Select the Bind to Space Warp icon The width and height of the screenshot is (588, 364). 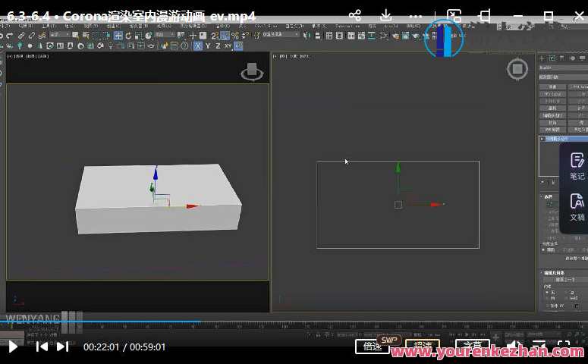pos(42,36)
